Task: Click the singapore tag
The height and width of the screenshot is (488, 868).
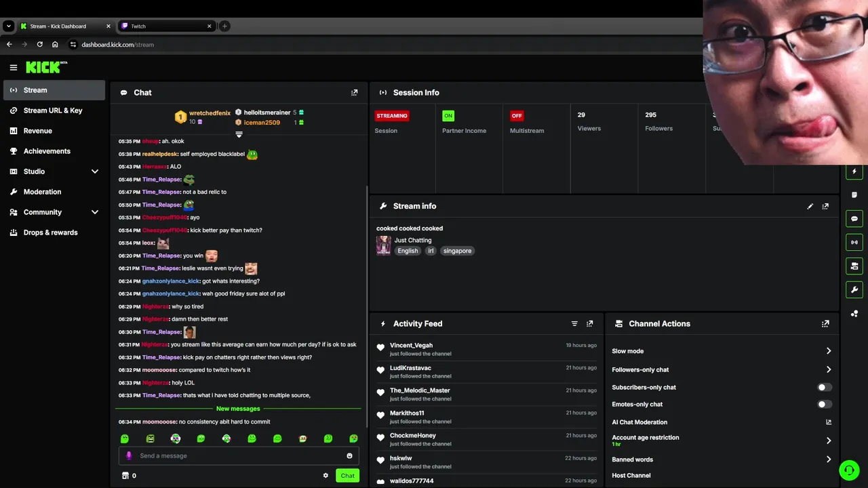Action: click(x=457, y=251)
